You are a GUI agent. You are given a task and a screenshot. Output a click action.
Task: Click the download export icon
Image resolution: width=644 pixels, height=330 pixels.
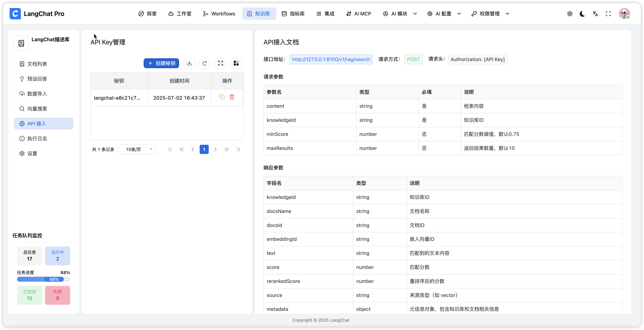[189, 63]
